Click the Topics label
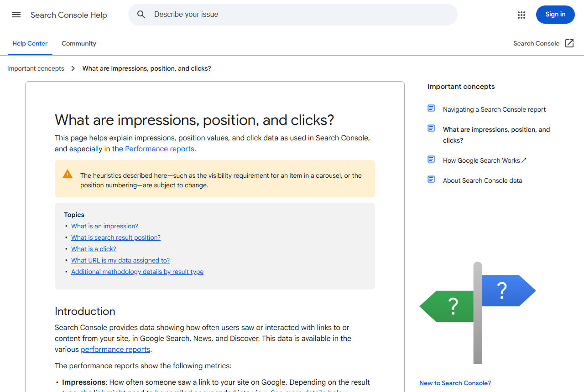This screenshot has width=584, height=392. tap(74, 215)
